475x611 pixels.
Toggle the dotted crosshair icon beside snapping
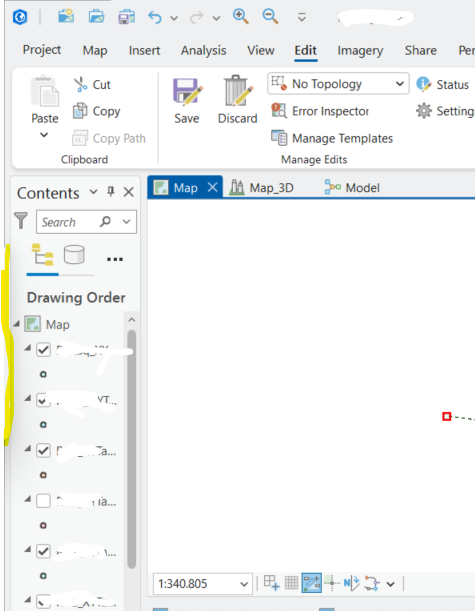tap(332, 583)
